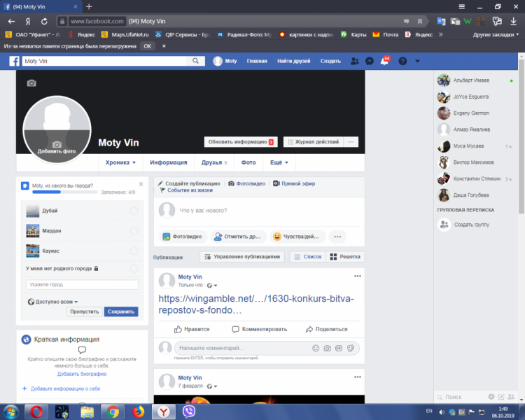Start new message from chat sidebar
This screenshot has width=525, height=420.
click(501, 397)
